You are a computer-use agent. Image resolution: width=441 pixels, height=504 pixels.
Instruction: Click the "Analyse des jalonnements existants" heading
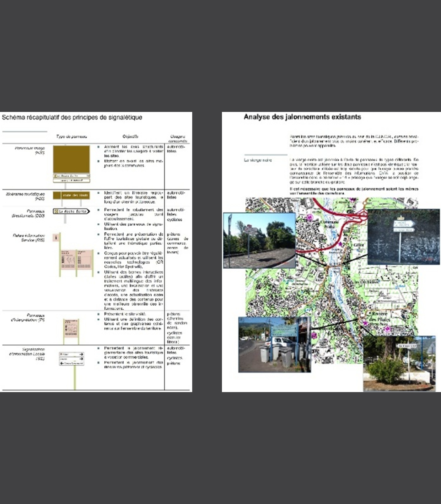point(302,117)
